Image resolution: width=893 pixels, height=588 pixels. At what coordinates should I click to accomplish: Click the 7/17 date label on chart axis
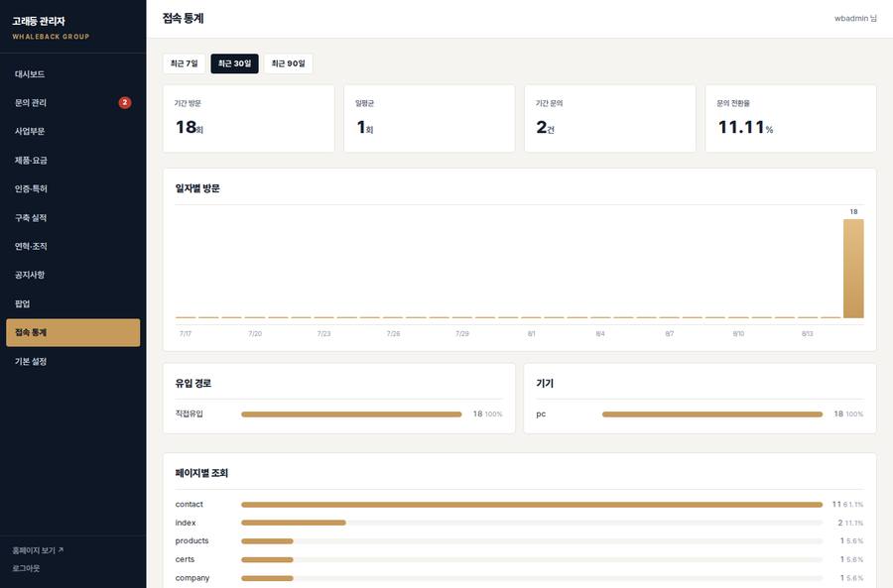(186, 333)
